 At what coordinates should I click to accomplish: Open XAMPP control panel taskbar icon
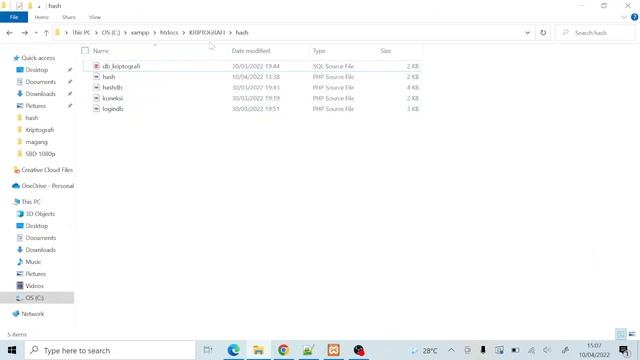point(333,350)
